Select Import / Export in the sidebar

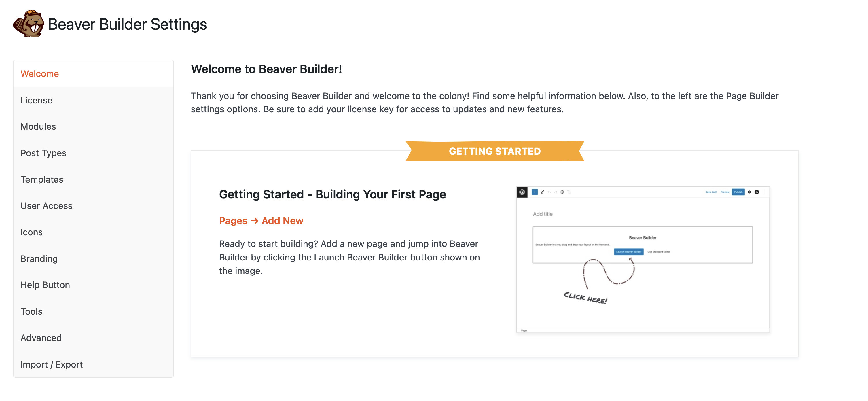[52, 364]
